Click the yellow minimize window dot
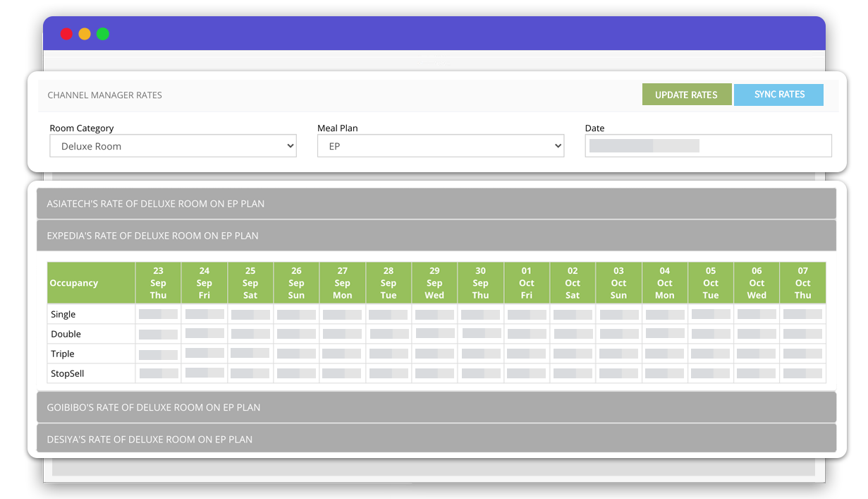This screenshot has height=499, width=868. [85, 34]
